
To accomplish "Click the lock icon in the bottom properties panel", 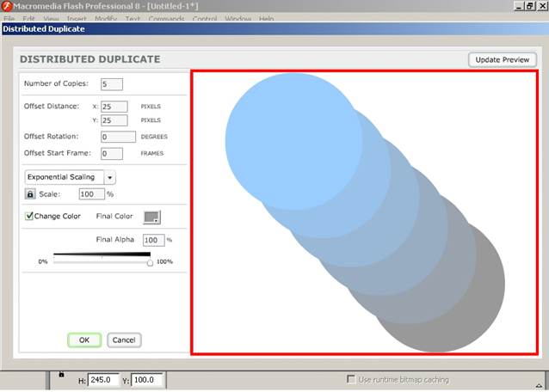I will click(x=61, y=375).
